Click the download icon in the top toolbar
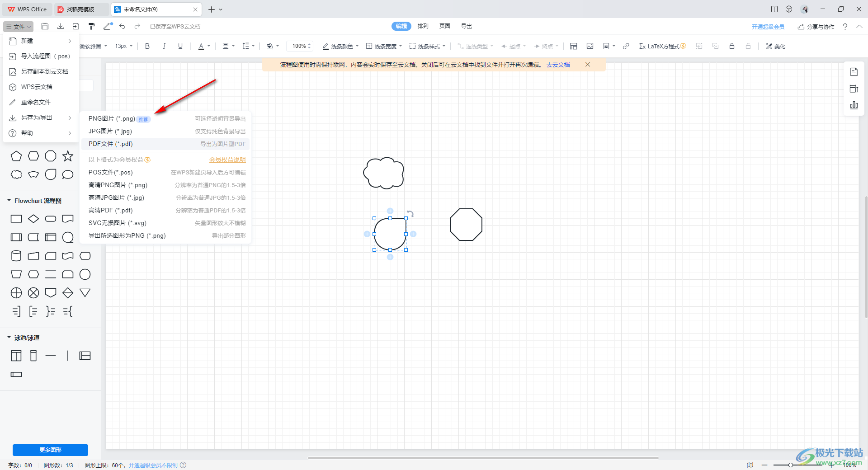The width and height of the screenshot is (868, 470). 61,26
